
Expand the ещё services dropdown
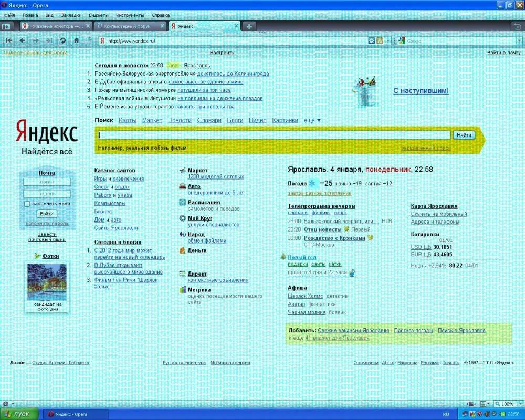click(312, 120)
